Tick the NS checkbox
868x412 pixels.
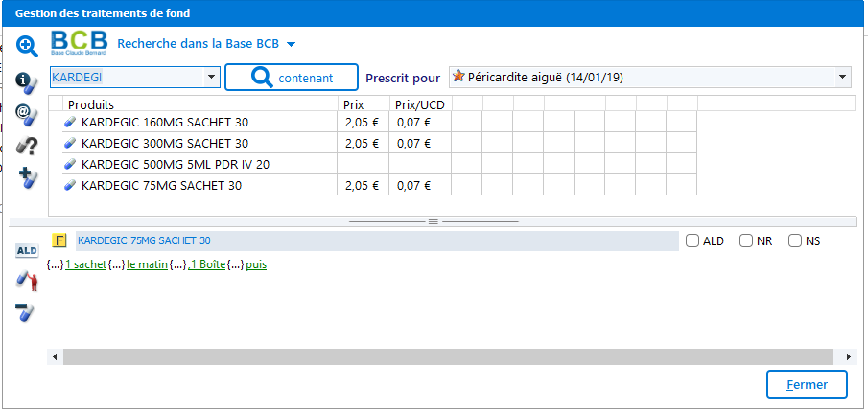tap(795, 240)
